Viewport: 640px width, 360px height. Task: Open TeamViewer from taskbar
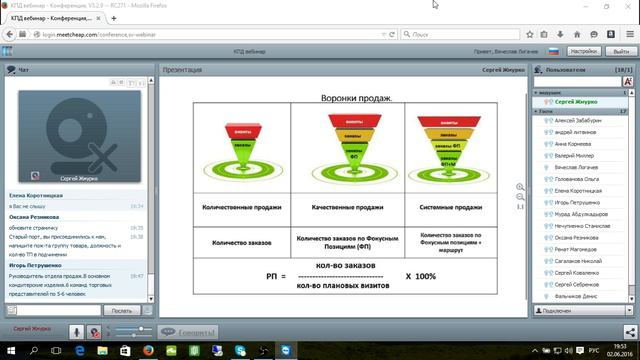(286, 351)
